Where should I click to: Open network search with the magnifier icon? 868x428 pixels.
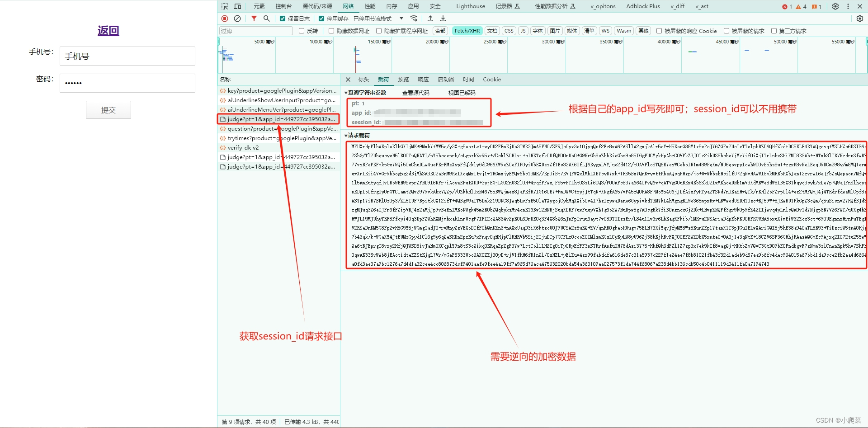[267, 19]
